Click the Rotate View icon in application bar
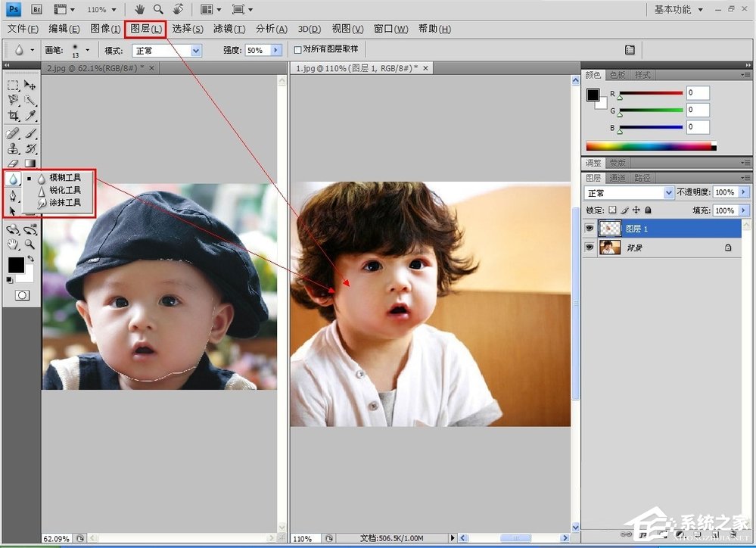Screen dimensions: 756x548 click(178, 9)
